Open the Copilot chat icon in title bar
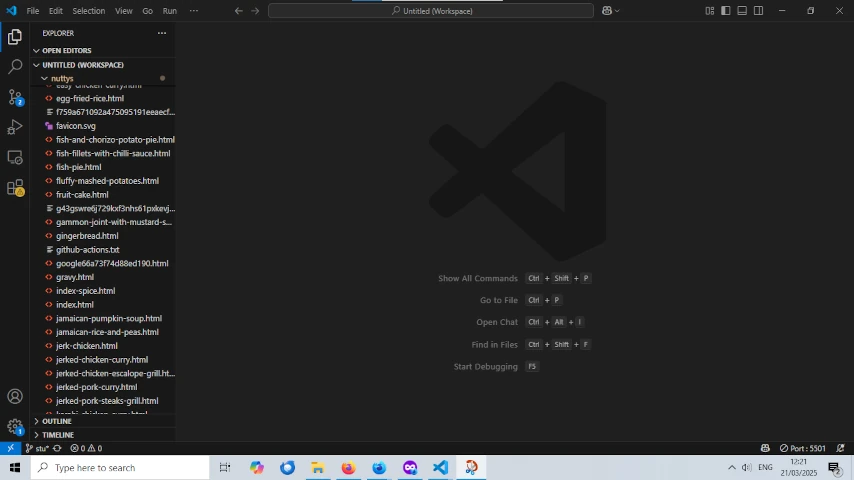Image resolution: width=854 pixels, height=480 pixels. point(607,11)
